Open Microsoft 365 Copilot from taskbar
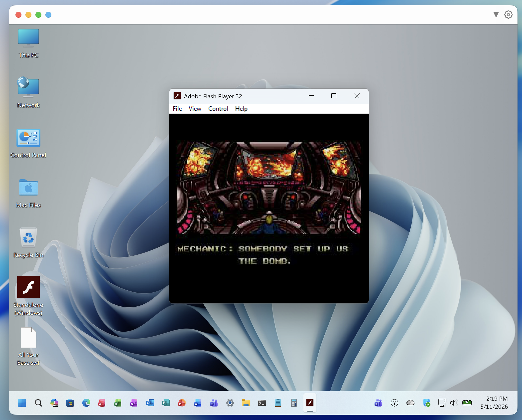This screenshot has height=420, width=522. click(54, 403)
